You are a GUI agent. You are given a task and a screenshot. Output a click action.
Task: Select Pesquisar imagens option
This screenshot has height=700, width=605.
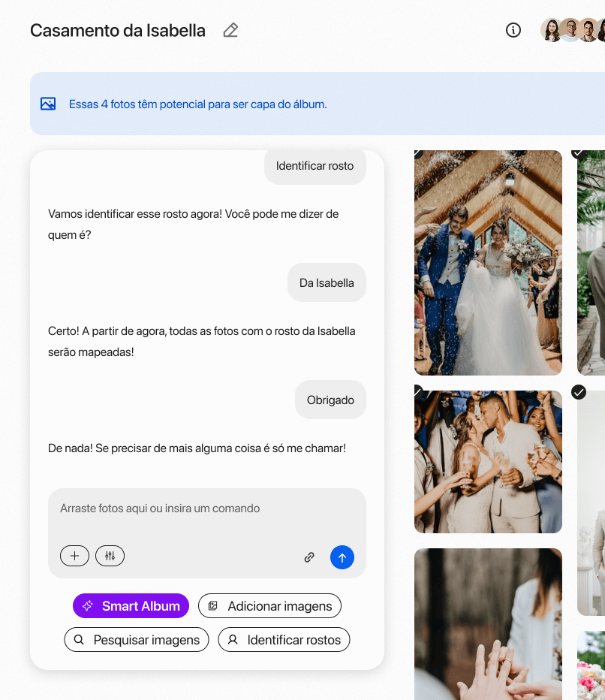137,640
